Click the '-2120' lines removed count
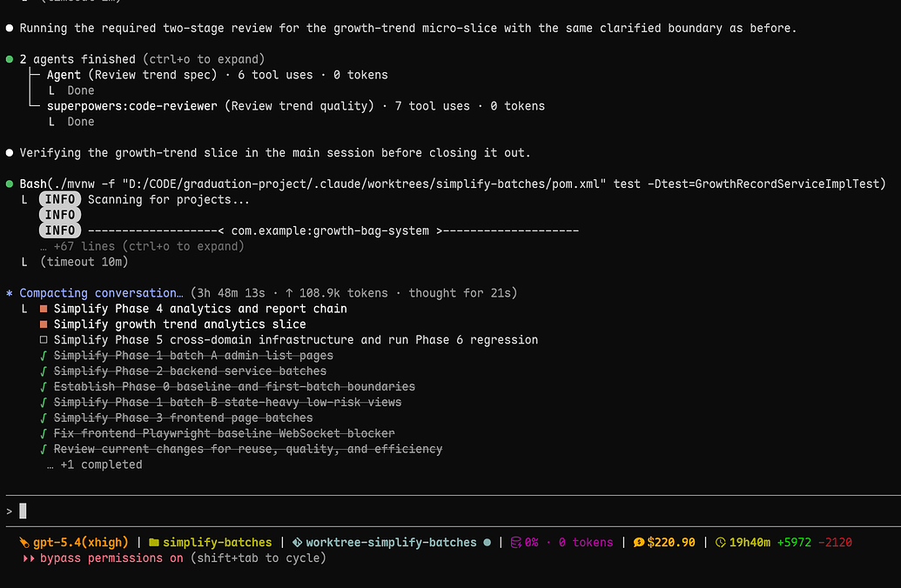The width and height of the screenshot is (901, 588). tap(835, 543)
